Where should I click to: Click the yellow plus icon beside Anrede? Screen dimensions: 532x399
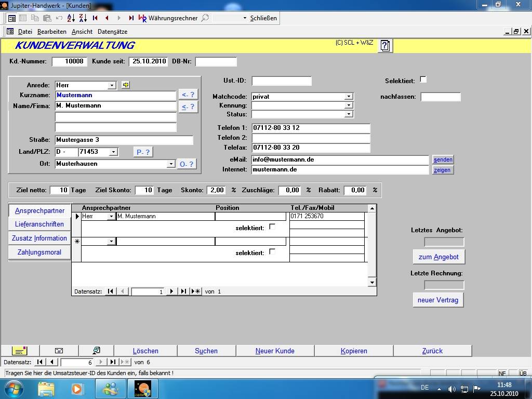tap(126, 85)
